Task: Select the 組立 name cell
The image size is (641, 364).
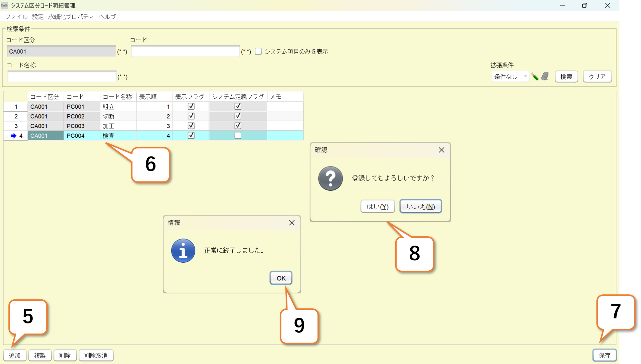Action: (x=118, y=107)
